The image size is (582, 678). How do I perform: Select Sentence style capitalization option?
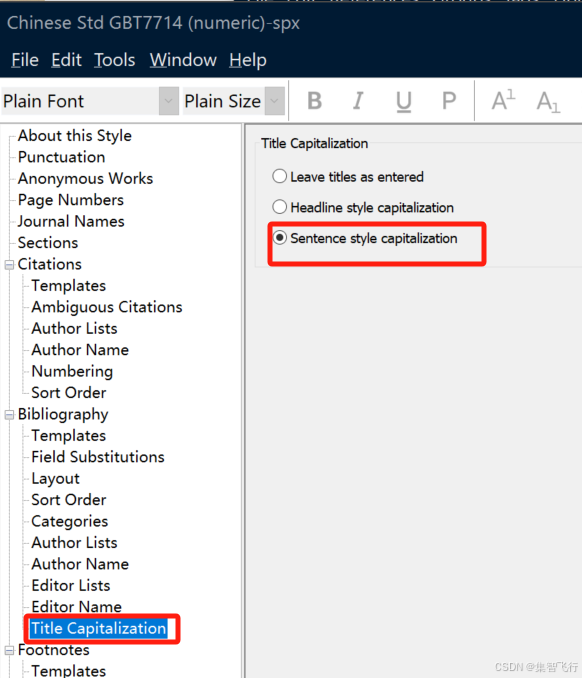pyautogui.click(x=365, y=238)
